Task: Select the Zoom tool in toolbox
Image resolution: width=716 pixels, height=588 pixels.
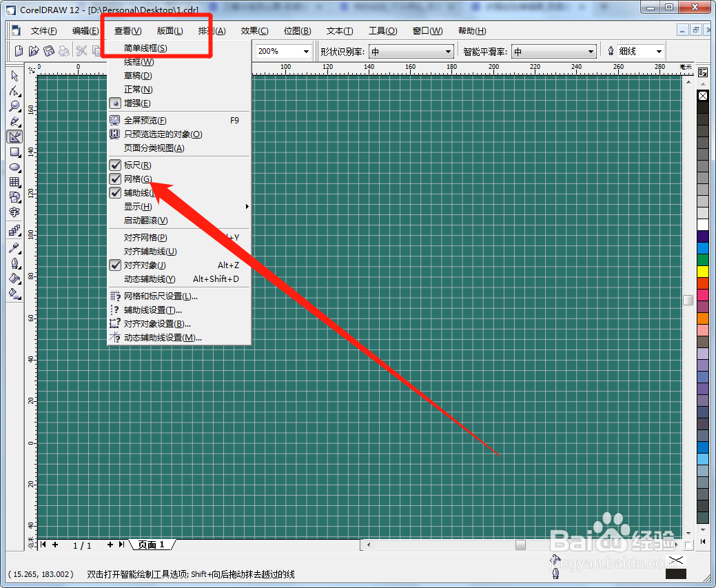Action: [14, 106]
